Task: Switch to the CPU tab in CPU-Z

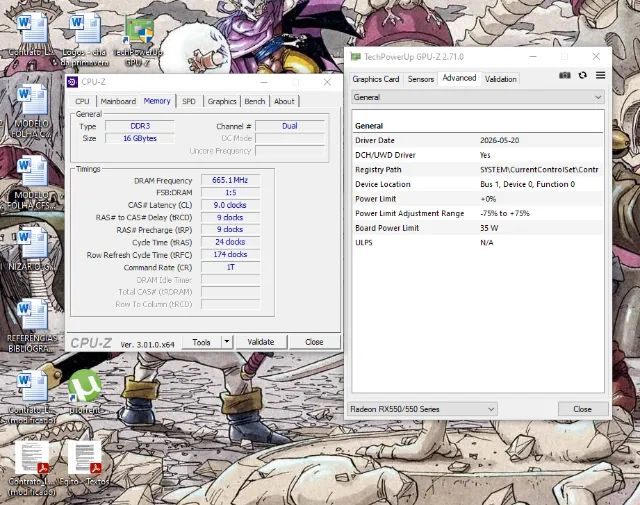Action: click(x=82, y=101)
